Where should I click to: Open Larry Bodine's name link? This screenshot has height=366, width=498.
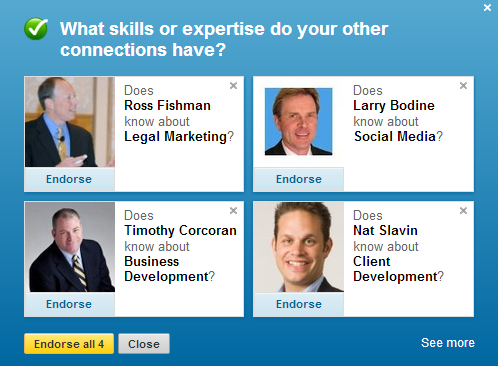[394, 105]
